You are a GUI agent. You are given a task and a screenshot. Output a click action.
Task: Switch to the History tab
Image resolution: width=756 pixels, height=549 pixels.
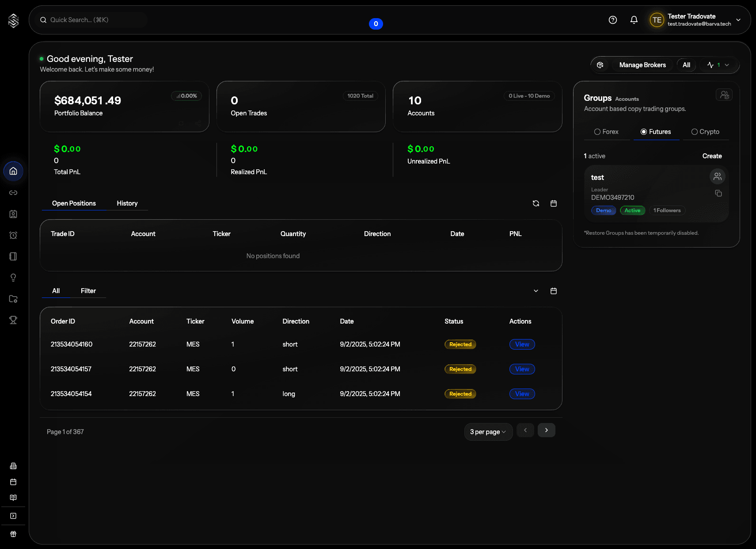click(127, 203)
